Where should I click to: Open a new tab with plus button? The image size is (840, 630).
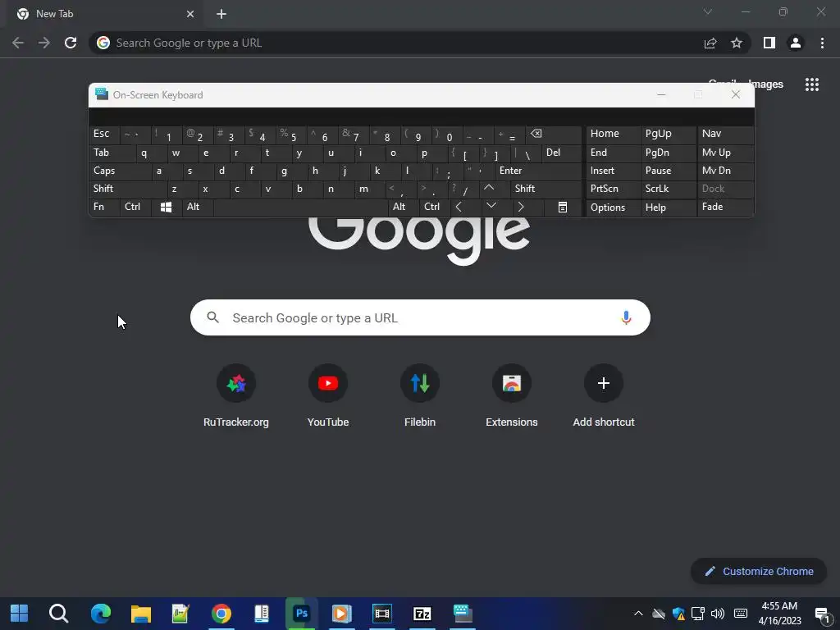(x=221, y=14)
